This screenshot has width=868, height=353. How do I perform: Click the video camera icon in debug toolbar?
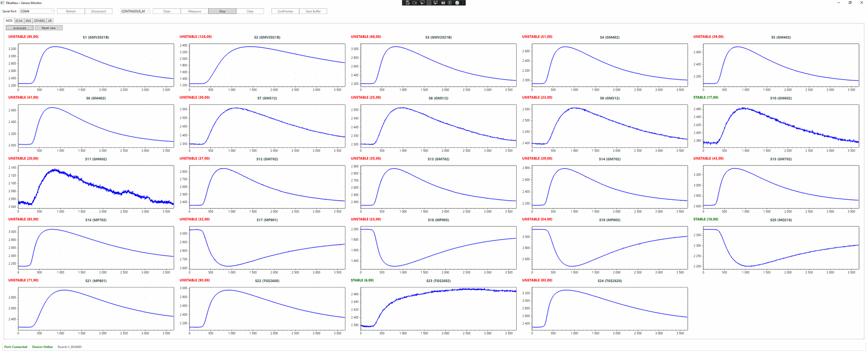pyautogui.click(x=415, y=3)
